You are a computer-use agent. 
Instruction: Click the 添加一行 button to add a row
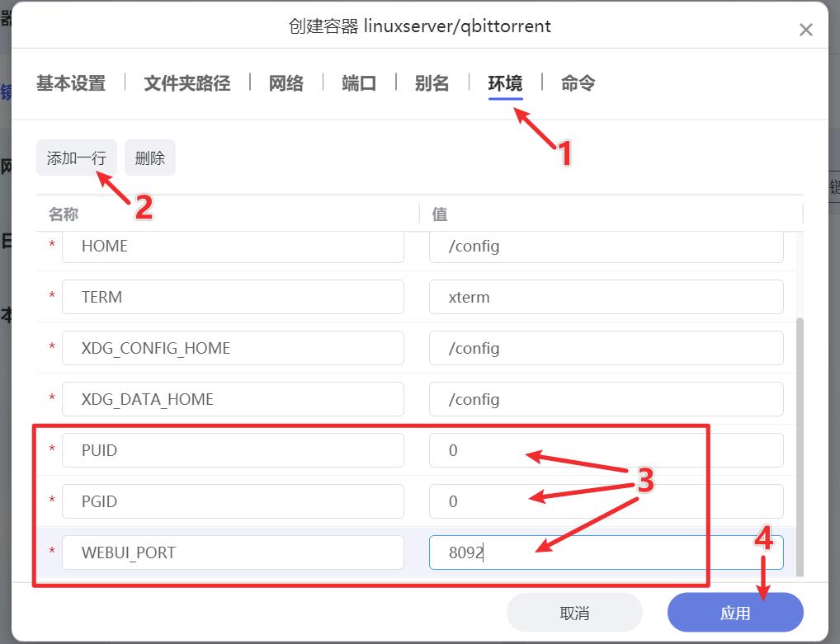76,157
